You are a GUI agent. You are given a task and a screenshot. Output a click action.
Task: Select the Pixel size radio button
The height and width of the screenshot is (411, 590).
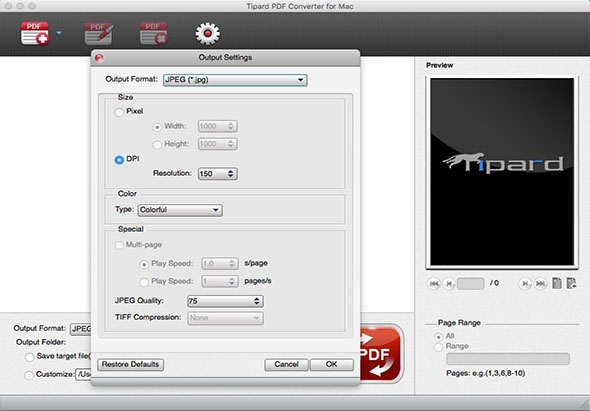tap(119, 112)
